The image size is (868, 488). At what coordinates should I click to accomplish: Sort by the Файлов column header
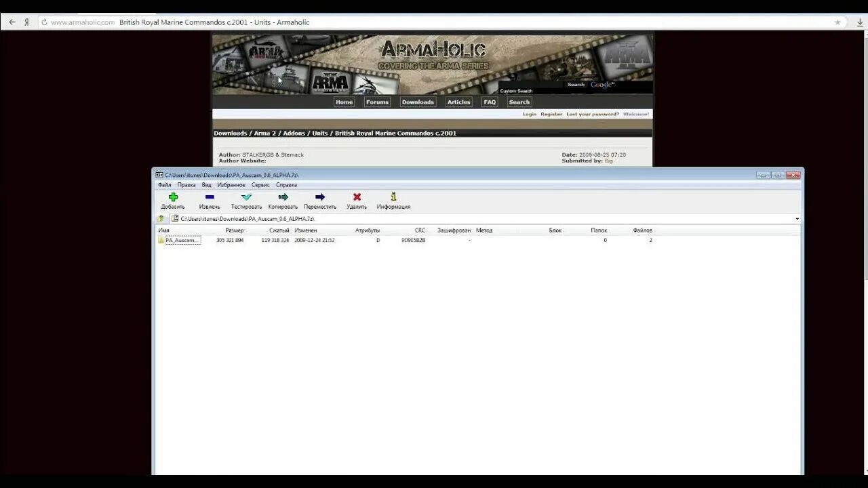point(642,230)
